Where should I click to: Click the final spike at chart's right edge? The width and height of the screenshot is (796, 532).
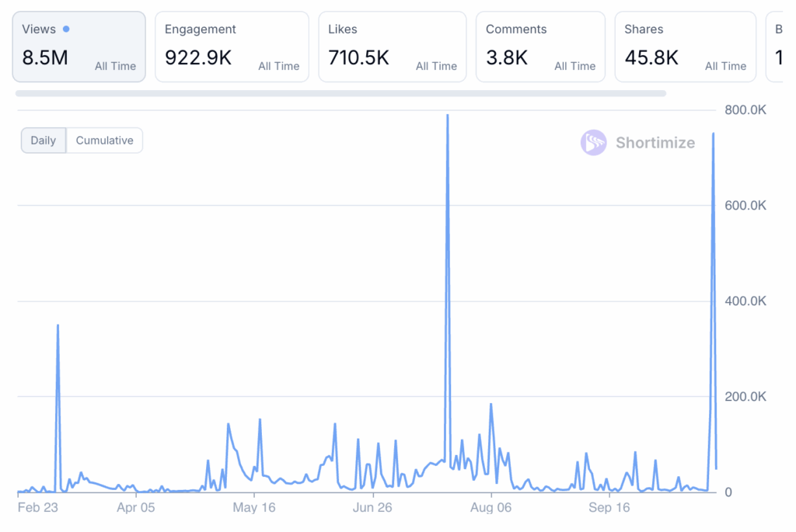pos(714,134)
